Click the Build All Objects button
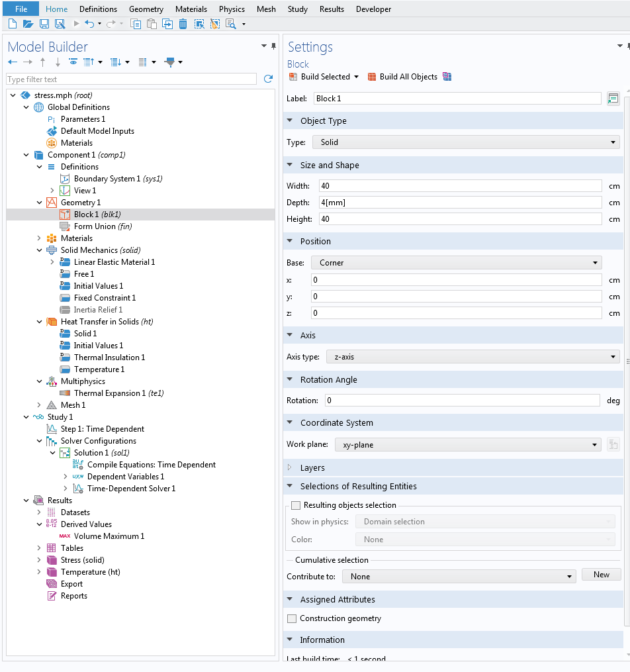 pos(402,77)
